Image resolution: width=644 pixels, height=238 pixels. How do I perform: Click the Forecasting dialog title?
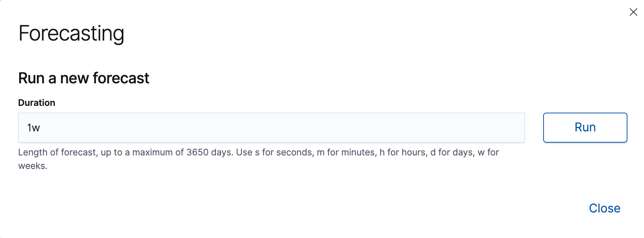coord(71,33)
